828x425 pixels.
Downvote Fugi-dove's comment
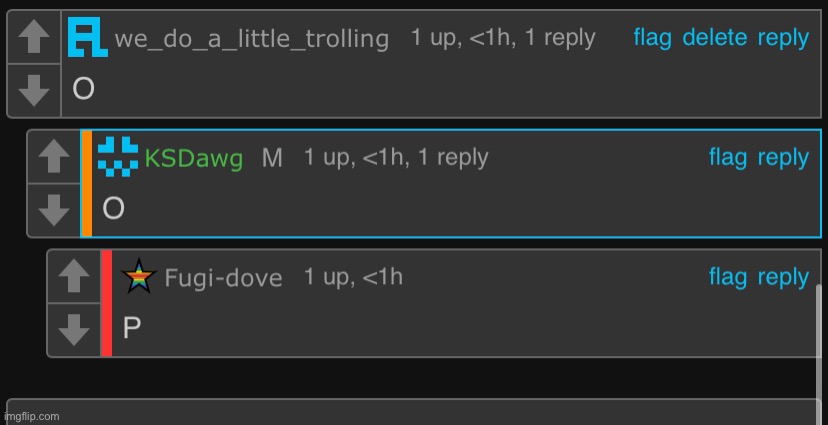click(x=74, y=330)
